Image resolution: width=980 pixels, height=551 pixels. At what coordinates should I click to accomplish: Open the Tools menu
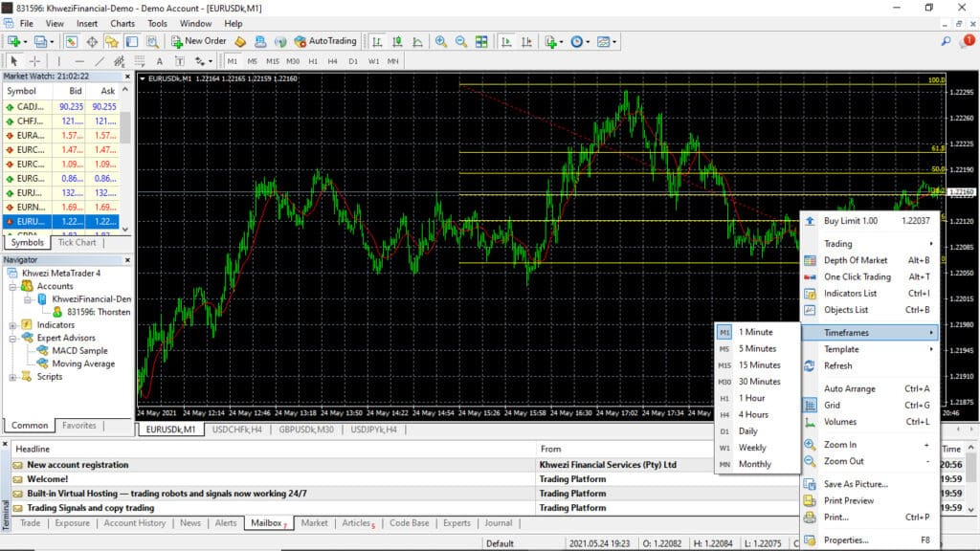157,23
